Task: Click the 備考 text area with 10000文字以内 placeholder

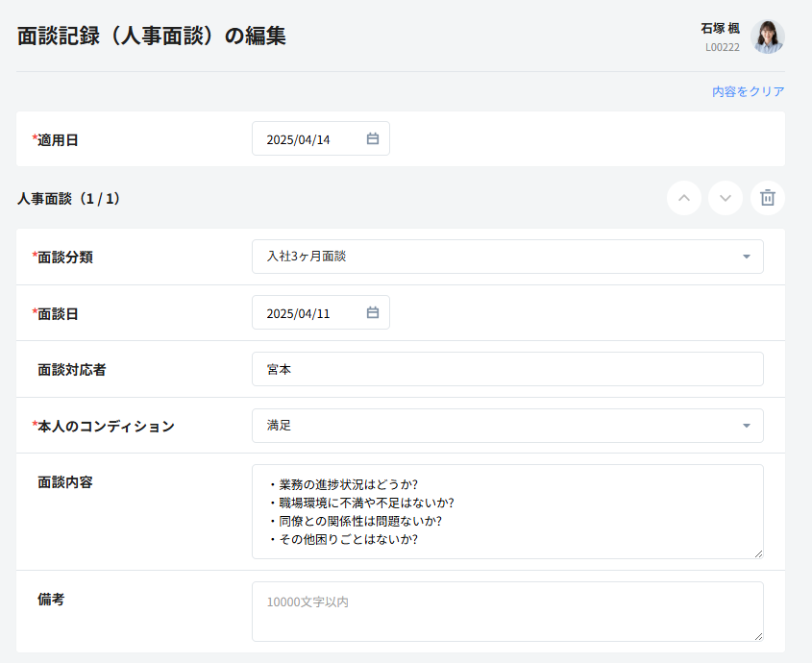Action: [506, 611]
